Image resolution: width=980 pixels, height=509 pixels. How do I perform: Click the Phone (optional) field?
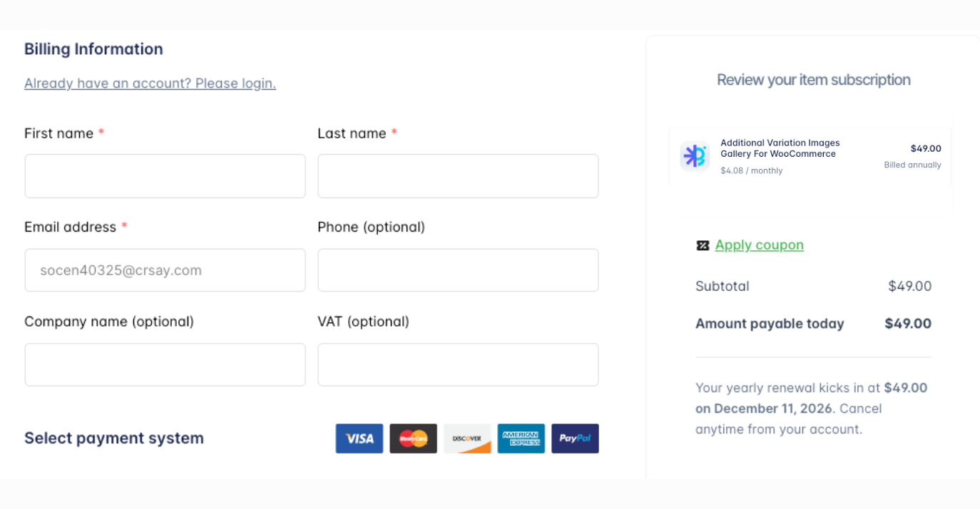[x=458, y=270]
